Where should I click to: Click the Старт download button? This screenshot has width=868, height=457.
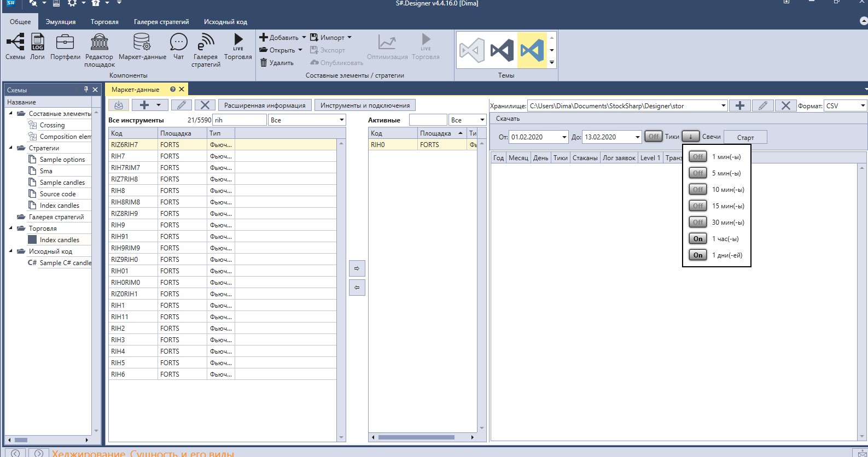tap(745, 137)
